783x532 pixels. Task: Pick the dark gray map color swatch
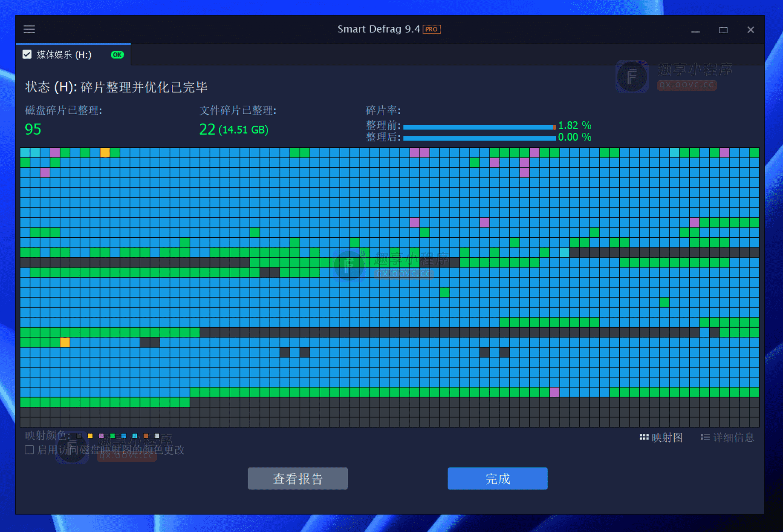coord(79,436)
